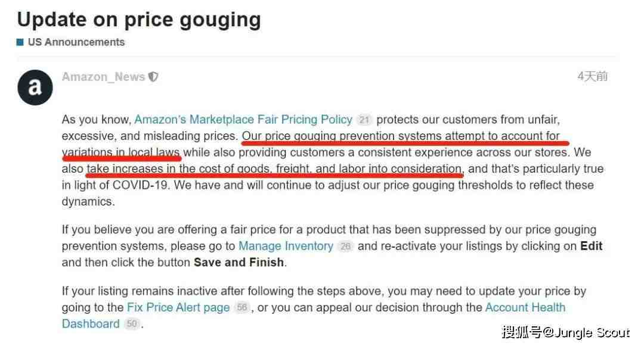Screen dimensions: 644x346
Task: Click the 21 click-count badge
Action: [x=364, y=120]
